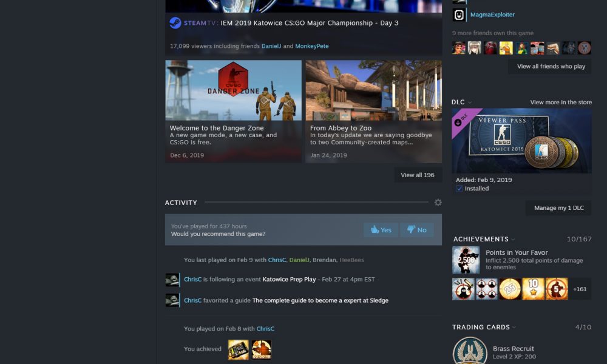
Task: Open the masked target pistol achievement icon
Action: [x=463, y=289]
